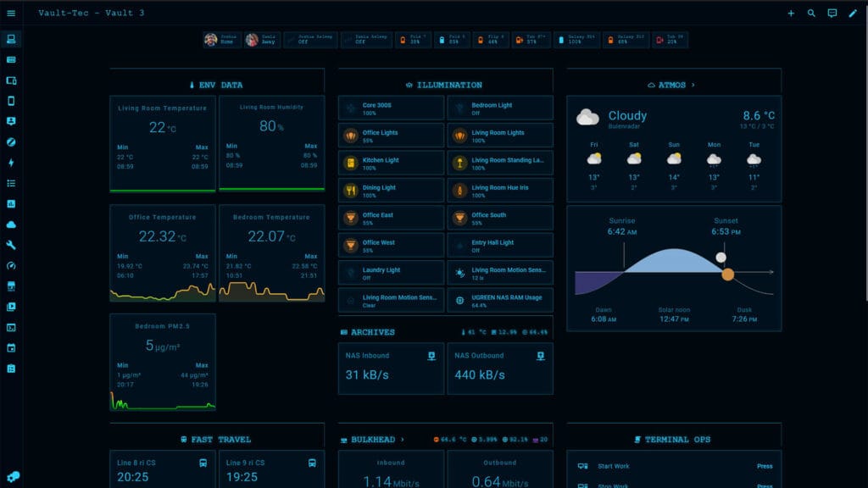Click the ILLUMINATION section header
868x488 pixels.
444,86
